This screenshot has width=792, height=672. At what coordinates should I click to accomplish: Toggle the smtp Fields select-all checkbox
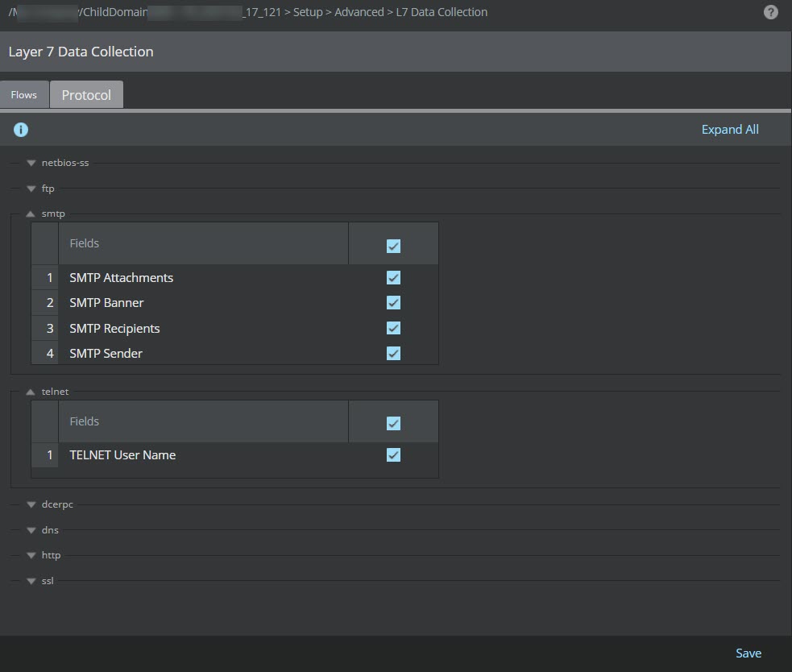pos(393,246)
